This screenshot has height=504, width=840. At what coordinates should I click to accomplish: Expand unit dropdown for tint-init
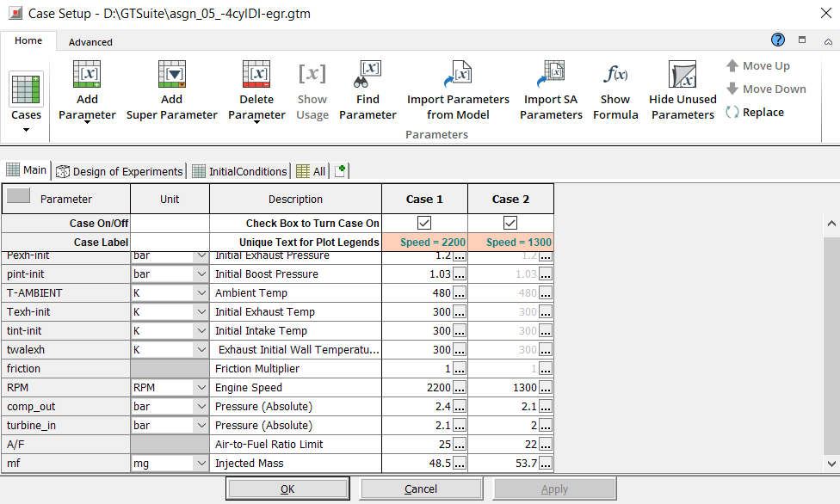pos(201,330)
